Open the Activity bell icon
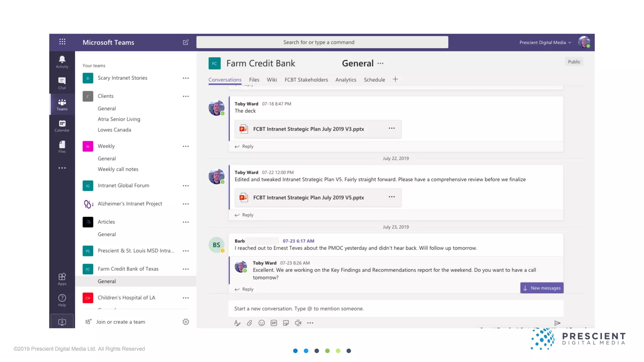This screenshot has height=362, width=644. click(x=62, y=62)
